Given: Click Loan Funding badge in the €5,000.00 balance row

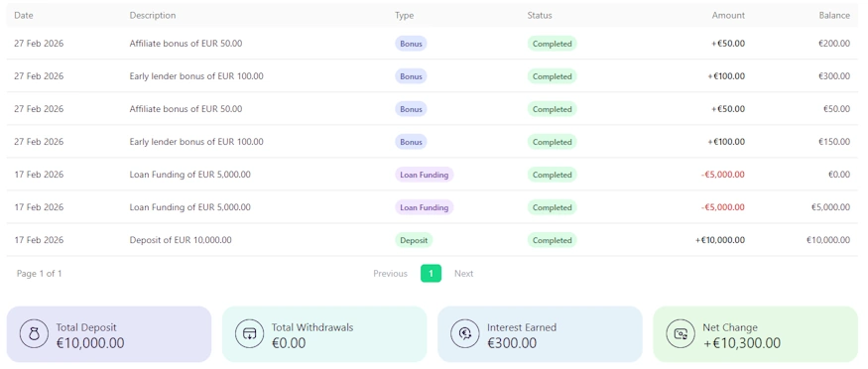Looking at the screenshot, I should pyautogui.click(x=424, y=207).
